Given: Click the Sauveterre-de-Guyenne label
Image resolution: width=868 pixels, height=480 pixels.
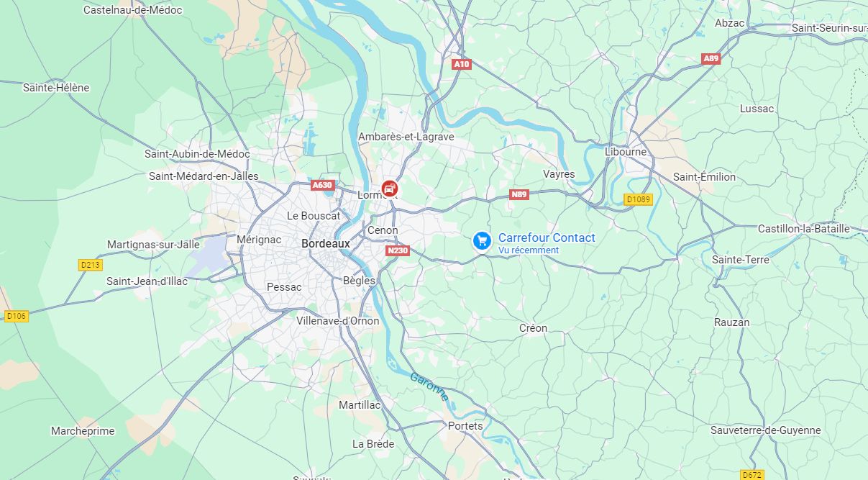Looking at the screenshot, I should tap(765, 430).
